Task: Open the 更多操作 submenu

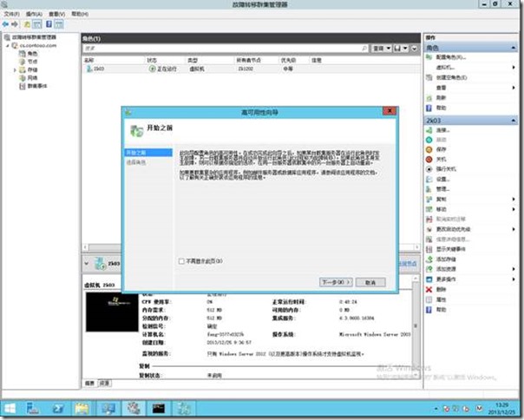Action: point(470,279)
